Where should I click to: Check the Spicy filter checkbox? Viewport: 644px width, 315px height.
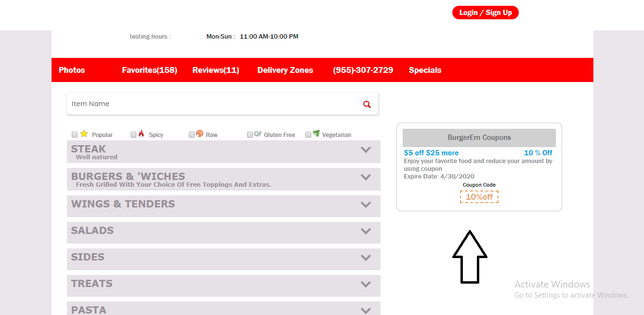coord(133,135)
